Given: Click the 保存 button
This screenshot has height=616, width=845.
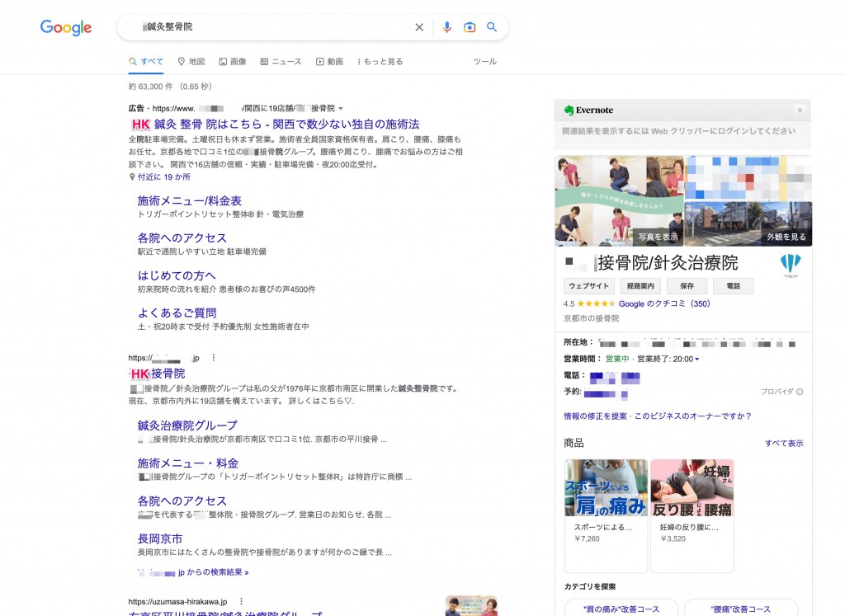Looking at the screenshot, I should [x=687, y=286].
